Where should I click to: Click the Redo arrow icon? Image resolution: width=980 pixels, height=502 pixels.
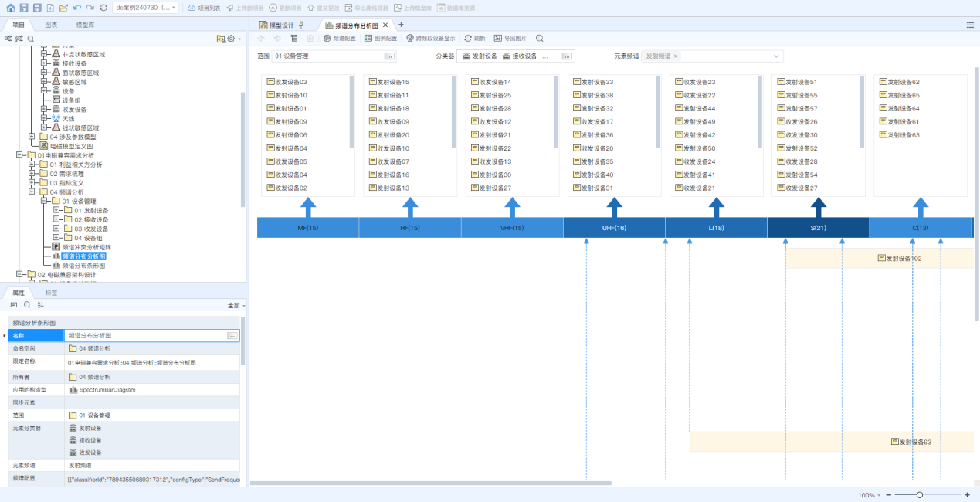click(90, 7)
